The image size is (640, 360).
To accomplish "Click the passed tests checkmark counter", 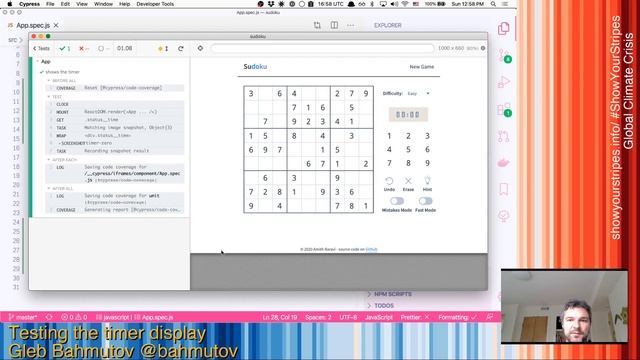I will tap(65, 48).
